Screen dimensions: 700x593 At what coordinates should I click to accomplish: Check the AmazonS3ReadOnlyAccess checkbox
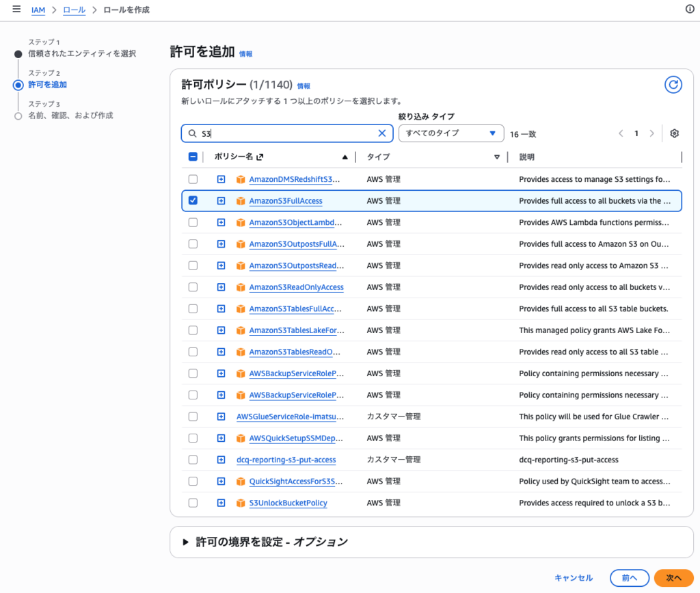193,287
